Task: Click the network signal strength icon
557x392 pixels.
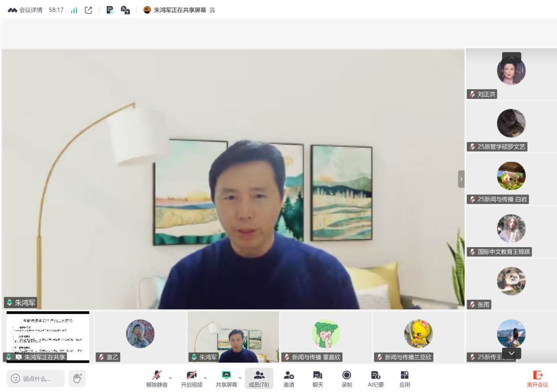Action: coord(74,10)
